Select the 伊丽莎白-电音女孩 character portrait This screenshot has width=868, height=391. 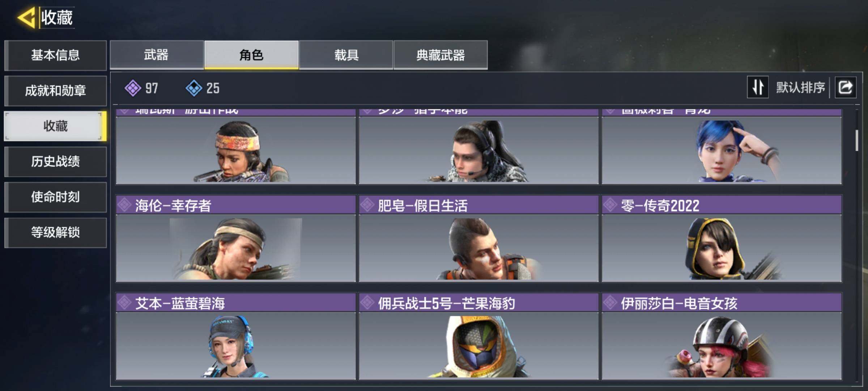(x=722, y=346)
